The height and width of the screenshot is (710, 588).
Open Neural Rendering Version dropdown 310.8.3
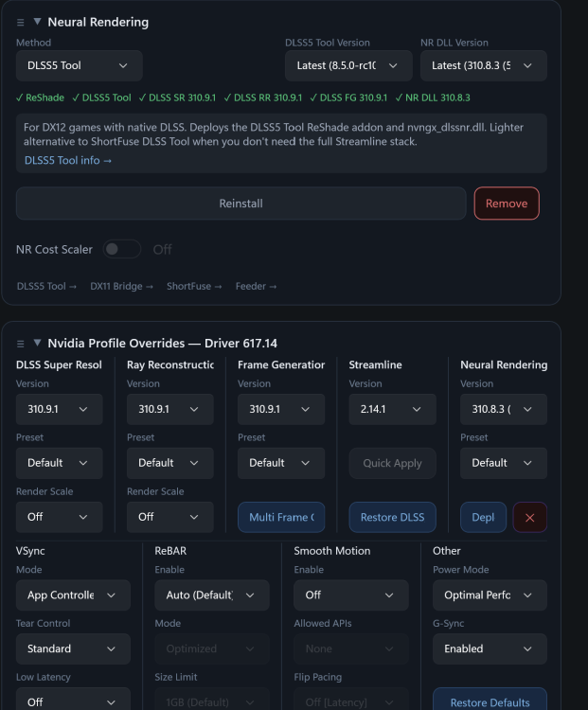pos(504,409)
